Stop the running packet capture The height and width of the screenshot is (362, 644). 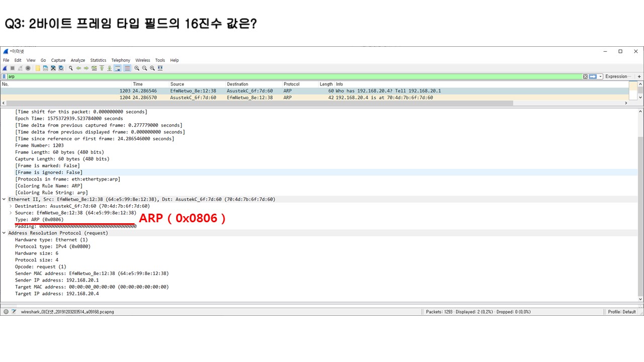[13, 68]
